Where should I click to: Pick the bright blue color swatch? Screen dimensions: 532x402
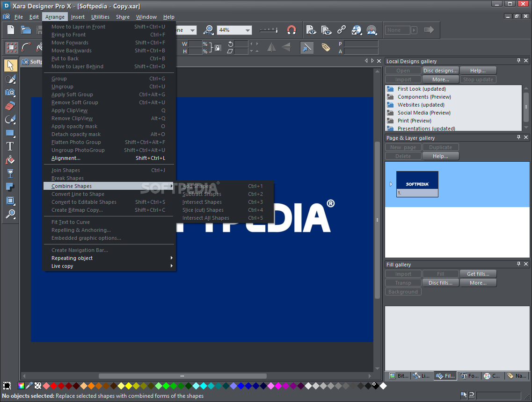[x=241, y=386]
